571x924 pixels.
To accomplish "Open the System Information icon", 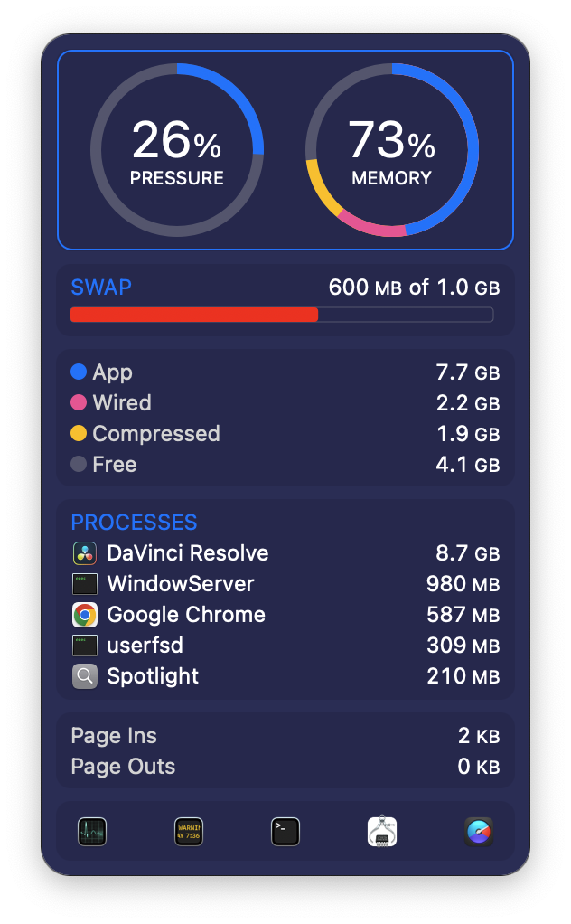I will click(x=382, y=831).
